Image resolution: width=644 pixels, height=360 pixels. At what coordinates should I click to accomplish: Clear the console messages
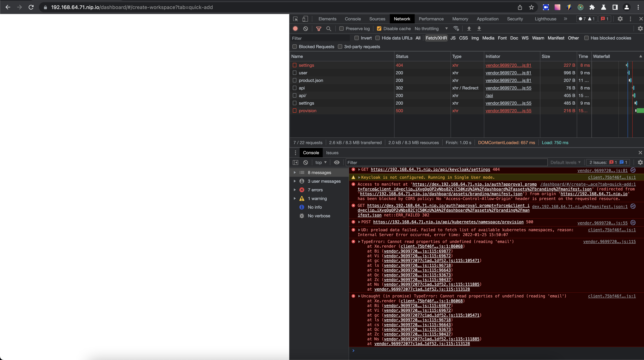[x=305, y=162]
